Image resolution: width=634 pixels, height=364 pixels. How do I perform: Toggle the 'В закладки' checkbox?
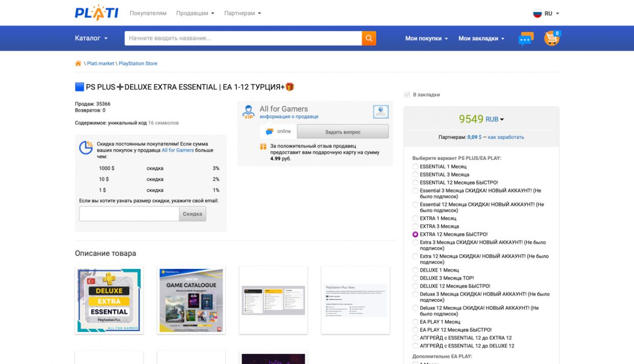click(407, 94)
